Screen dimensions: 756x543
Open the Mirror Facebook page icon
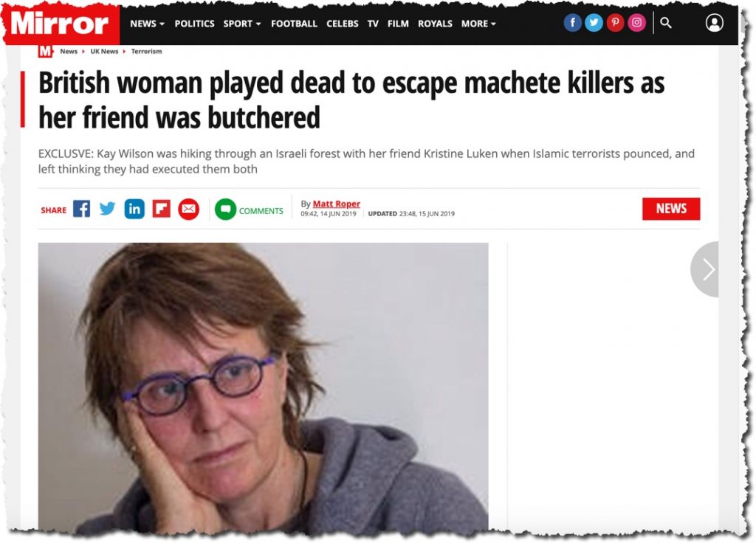point(572,23)
